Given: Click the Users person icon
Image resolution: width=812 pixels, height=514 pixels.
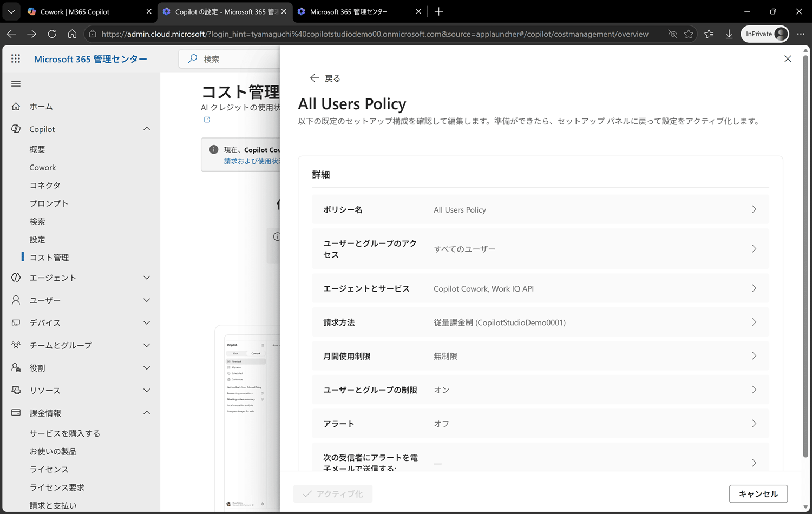Looking at the screenshot, I should pos(16,300).
